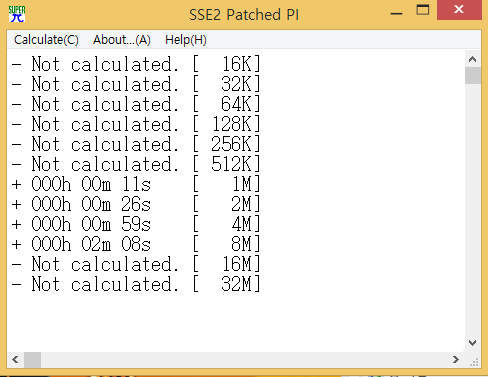Click the vertical scrollbar up arrow
This screenshot has width=488, height=377.
click(472, 59)
